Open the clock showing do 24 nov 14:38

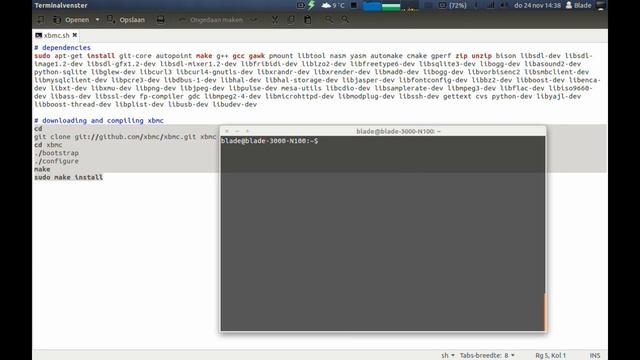click(x=537, y=5)
